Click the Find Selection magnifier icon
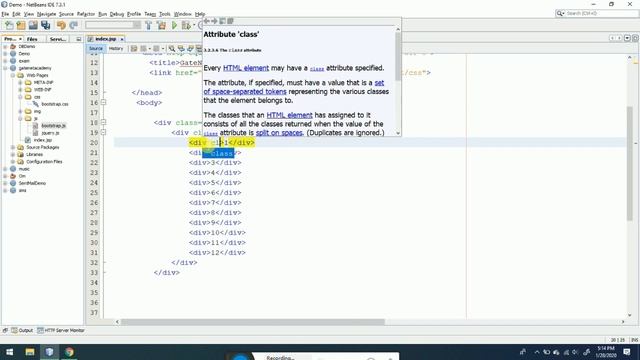The height and width of the screenshot is (360, 640). [x=172, y=49]
